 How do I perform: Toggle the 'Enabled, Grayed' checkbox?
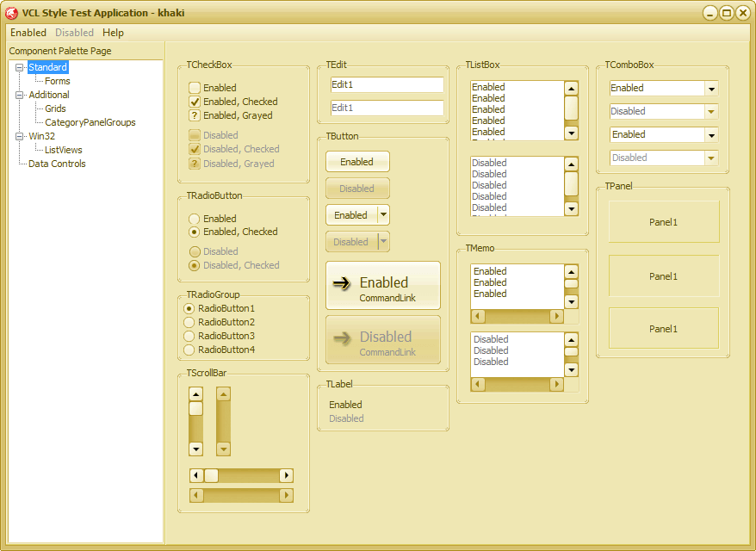tap(195, 115)
